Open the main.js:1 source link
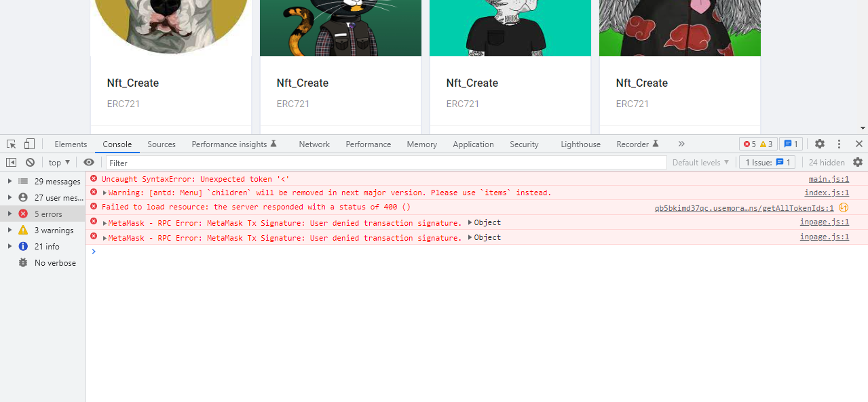The width and height of the screenshot is (868, 402). click(x=829, y=179)
